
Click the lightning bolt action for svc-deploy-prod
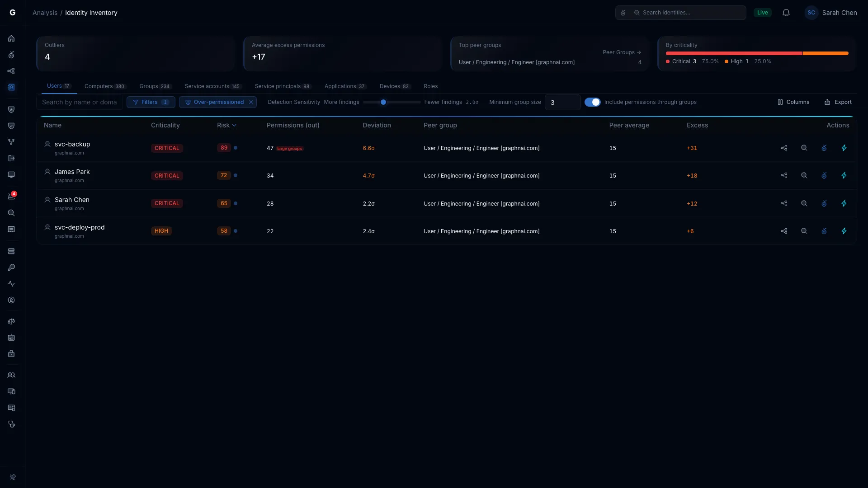(x=844, y=231)
